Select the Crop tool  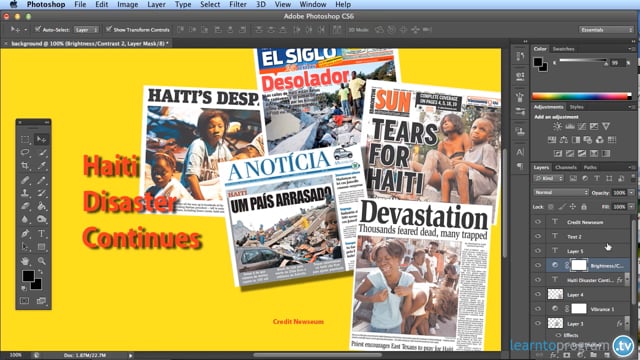point(25,166)
